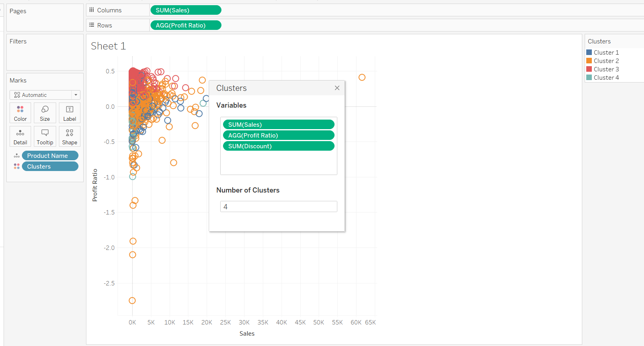This screenshot has height=346, width=644.
Task: Select the Sheet 1 title
Action: tap(108, 46)
